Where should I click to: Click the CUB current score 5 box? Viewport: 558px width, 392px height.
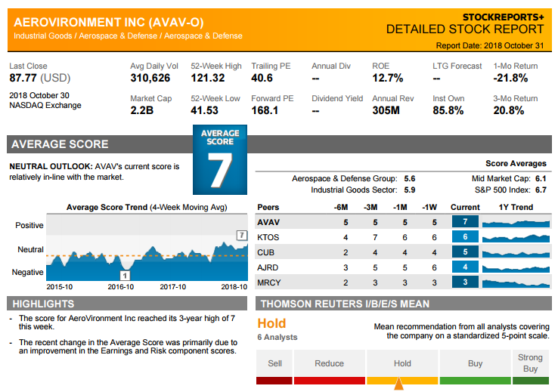(x=465, y=252)
